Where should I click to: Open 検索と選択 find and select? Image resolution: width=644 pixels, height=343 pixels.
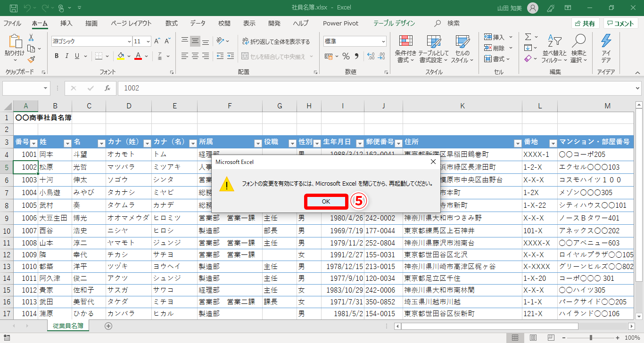tap(578, 49)
